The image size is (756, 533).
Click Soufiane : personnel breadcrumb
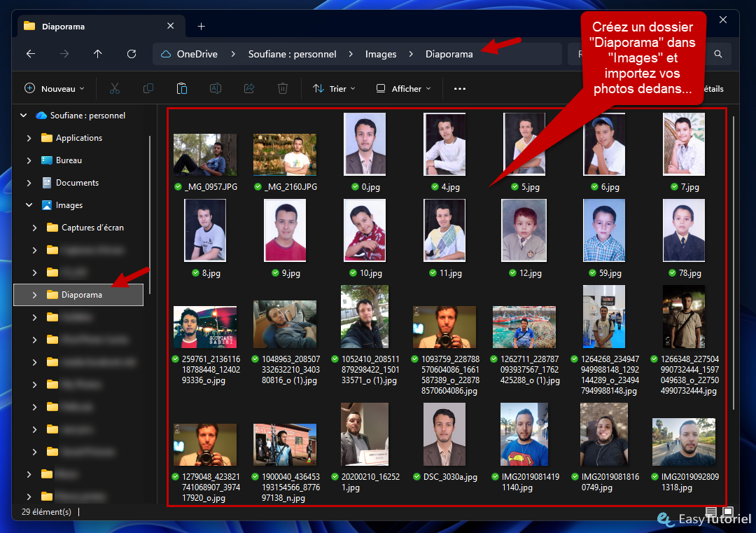(292, 54)
